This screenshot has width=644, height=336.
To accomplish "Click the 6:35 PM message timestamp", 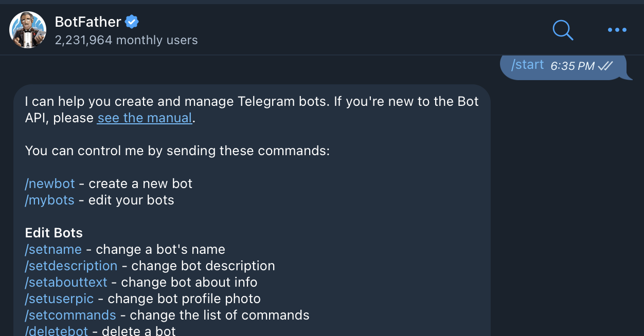I will 572,66.
